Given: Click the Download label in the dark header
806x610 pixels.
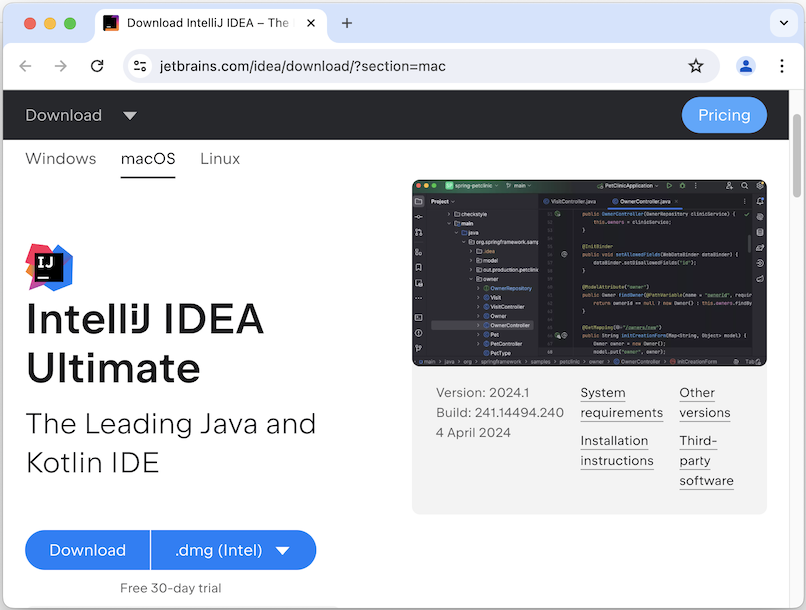Looking at the screenshot, I should coord(64,115).
